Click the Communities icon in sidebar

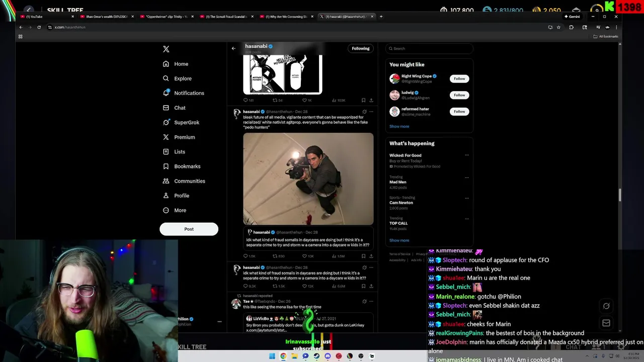(x=166, y=180)
